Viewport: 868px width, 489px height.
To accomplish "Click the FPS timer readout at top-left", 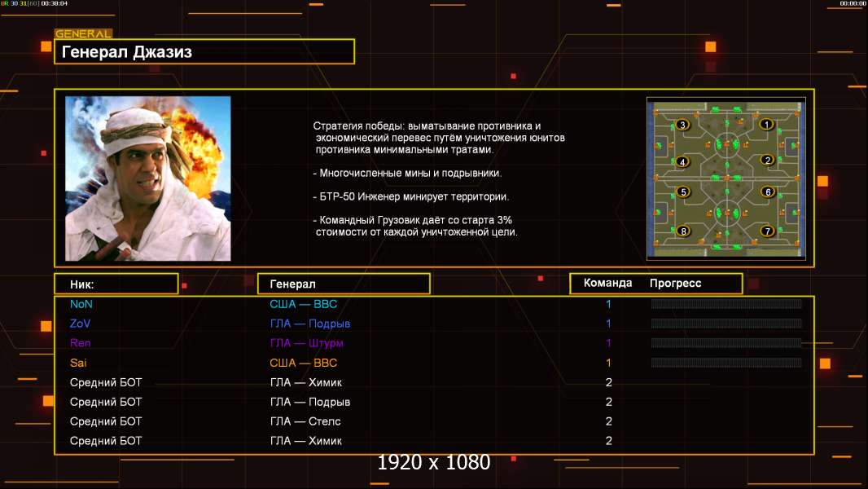I will click(34, 3).
